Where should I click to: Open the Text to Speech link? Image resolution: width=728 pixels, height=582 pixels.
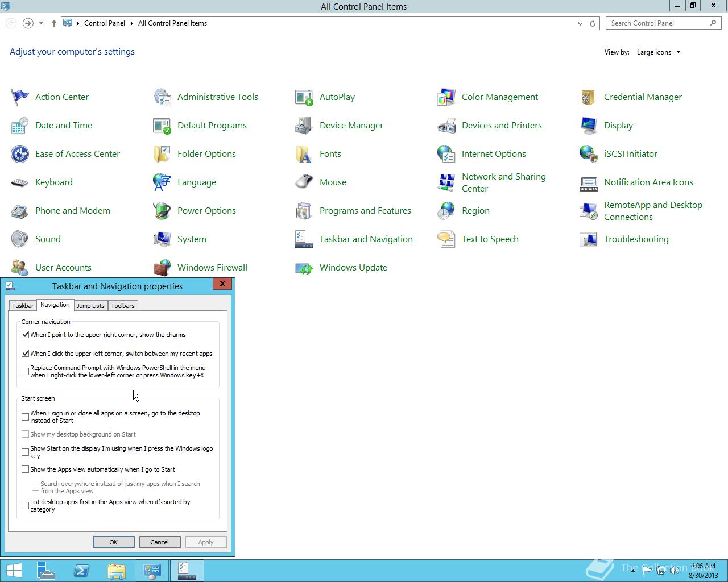[490, 239]
